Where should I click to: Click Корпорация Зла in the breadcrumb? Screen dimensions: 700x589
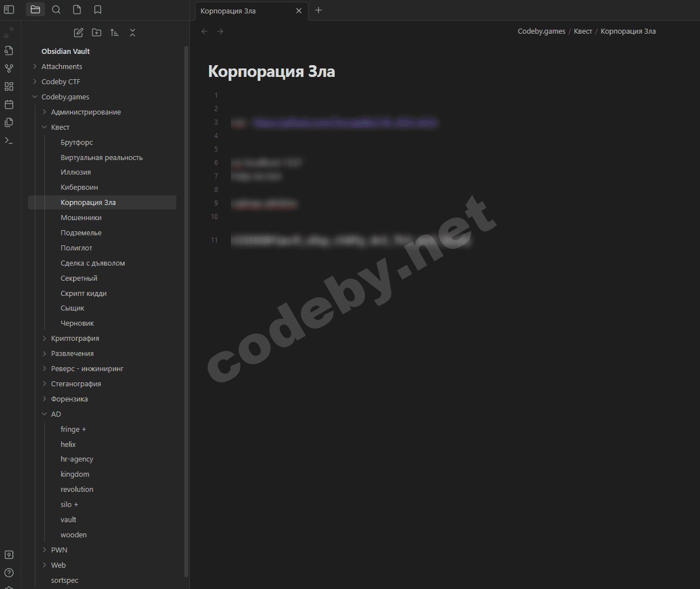[x=628, y=31]
